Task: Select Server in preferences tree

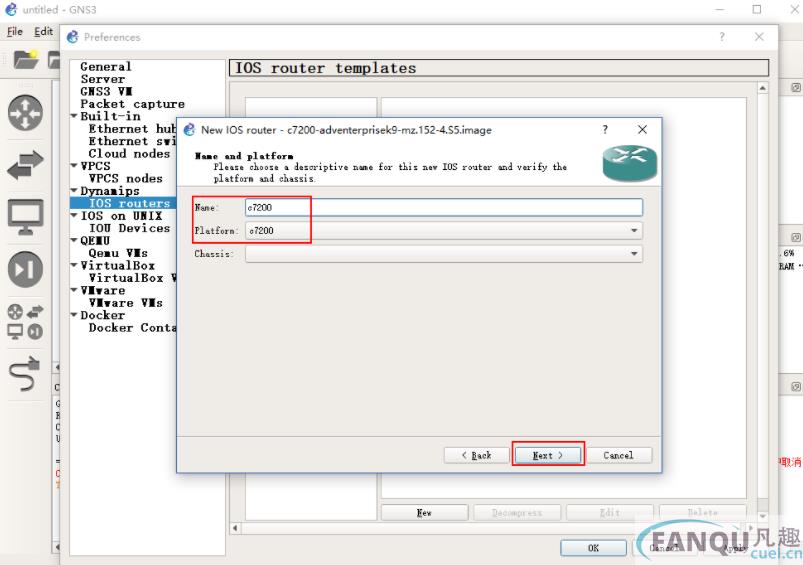Action: [x=102, y=79]
